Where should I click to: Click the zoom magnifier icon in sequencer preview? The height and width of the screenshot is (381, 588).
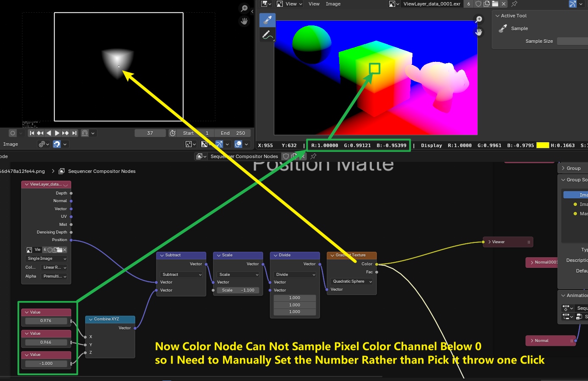[x=244, y=8]
